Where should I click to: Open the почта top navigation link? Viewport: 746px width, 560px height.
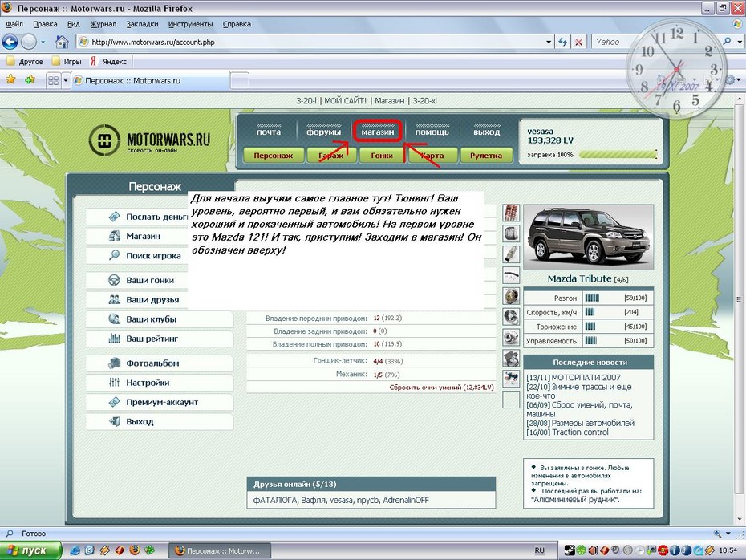coord(269,132)
